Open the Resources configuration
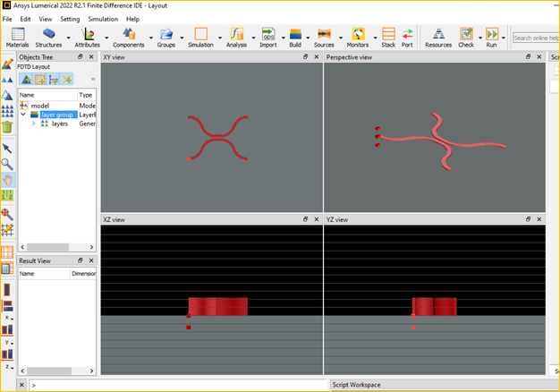Viewport: 560px width, 392px height. click(x=438, y=38)
